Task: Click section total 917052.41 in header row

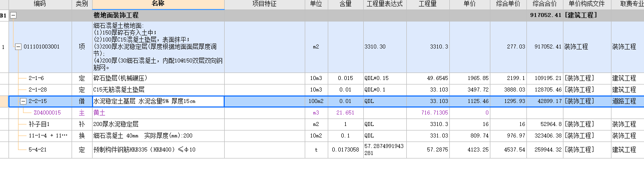Action: point(545,15)
